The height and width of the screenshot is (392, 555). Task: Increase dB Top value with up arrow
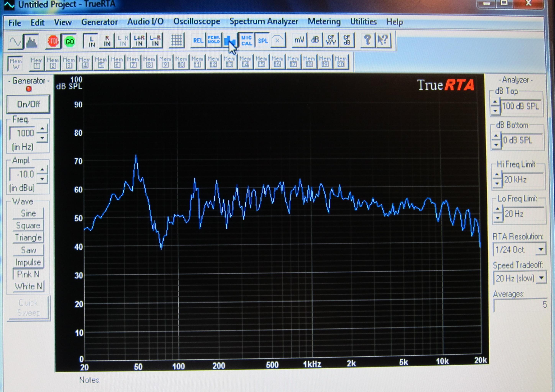(x=495, y=102)
